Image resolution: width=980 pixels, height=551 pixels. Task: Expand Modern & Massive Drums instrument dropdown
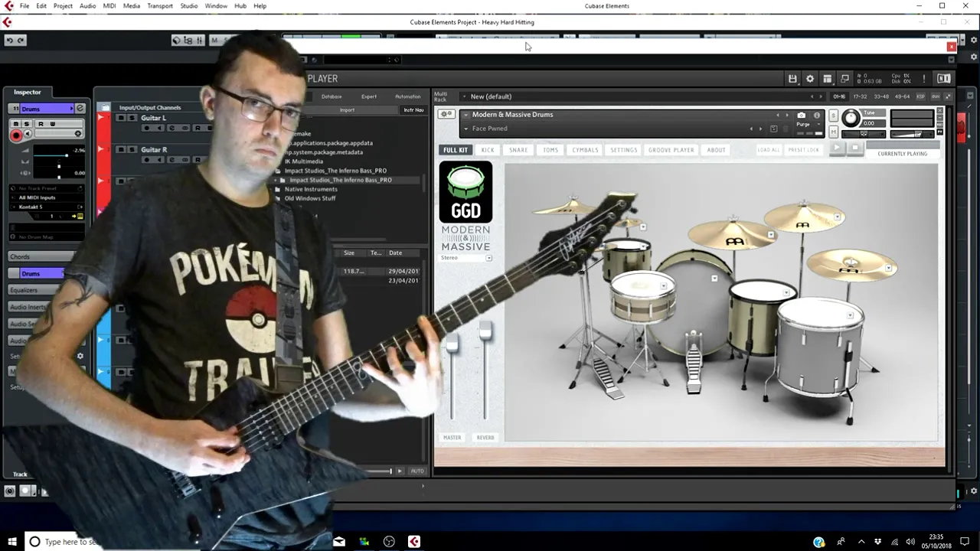(465, 115)
